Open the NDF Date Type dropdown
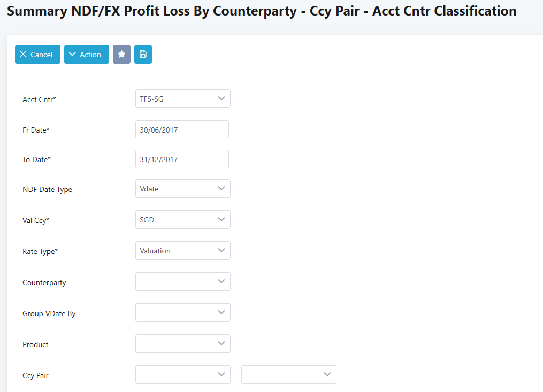Viewport: 543px width, 392px height. pos(182,189)
